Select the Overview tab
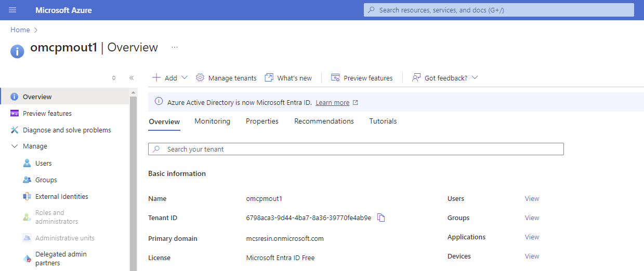Image resolution: width=644 pixels, height=271 pixels. pyautogui.click(x=164, y=121)
